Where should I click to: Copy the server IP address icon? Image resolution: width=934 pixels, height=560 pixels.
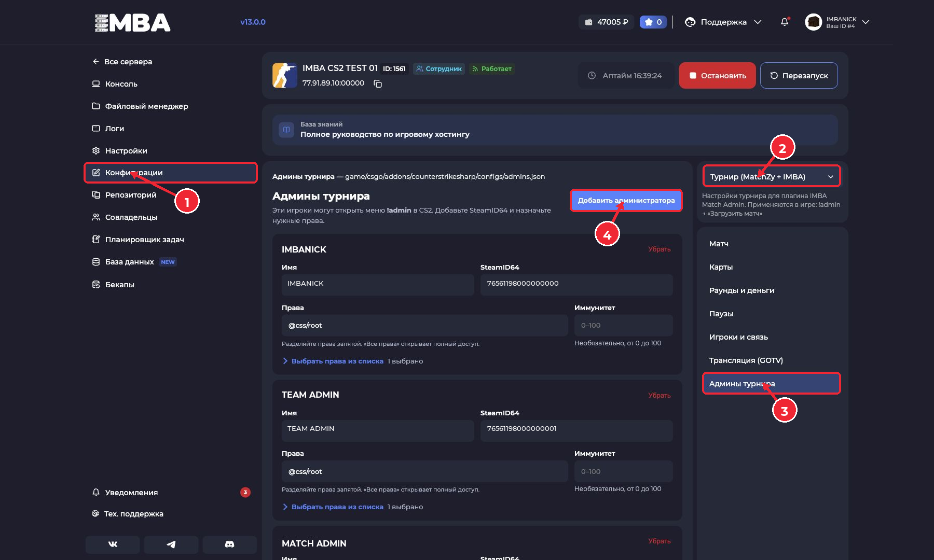pyautogui.click(x=378, y=83)
